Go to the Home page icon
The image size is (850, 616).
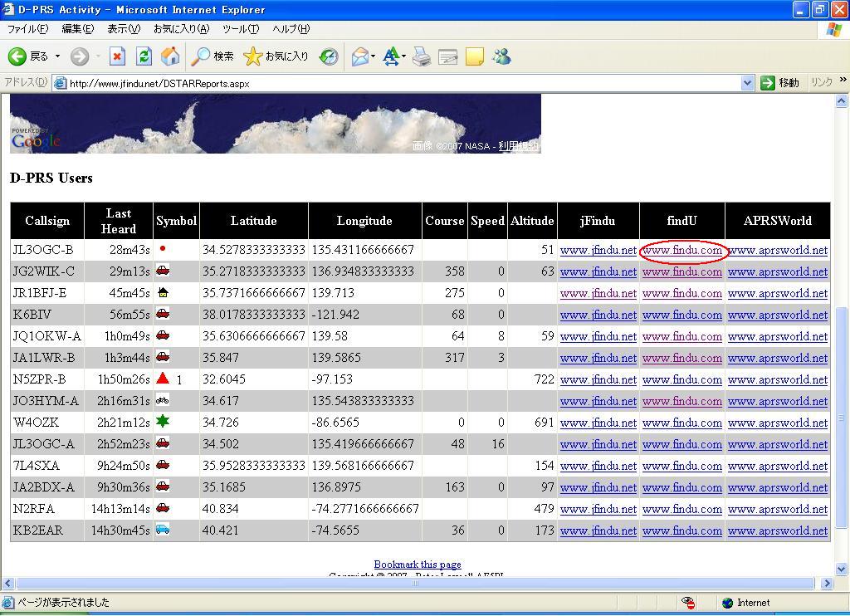coord(170,56)
